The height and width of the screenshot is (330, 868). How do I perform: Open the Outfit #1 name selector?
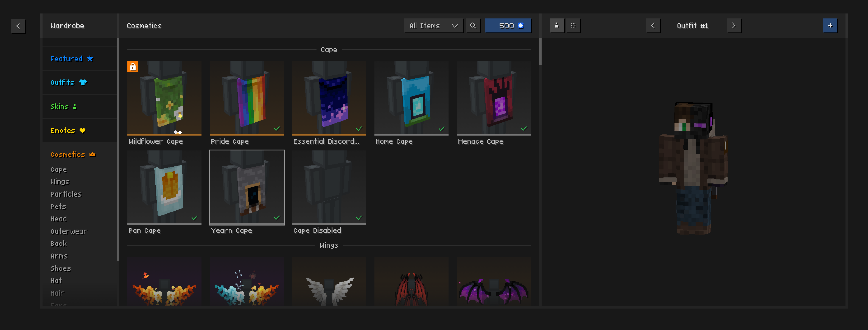(x=692, y=26)
